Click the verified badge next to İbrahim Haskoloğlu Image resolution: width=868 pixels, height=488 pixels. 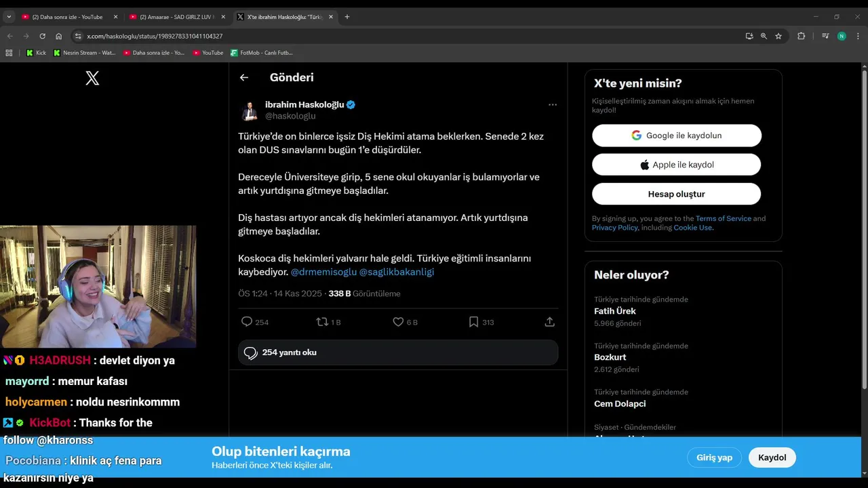351,104
